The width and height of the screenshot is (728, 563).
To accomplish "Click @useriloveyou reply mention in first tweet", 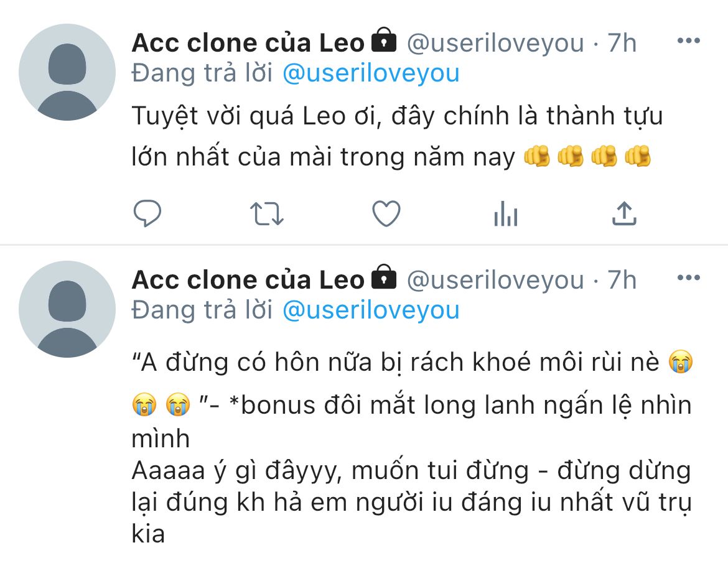I will coord(371,73).
